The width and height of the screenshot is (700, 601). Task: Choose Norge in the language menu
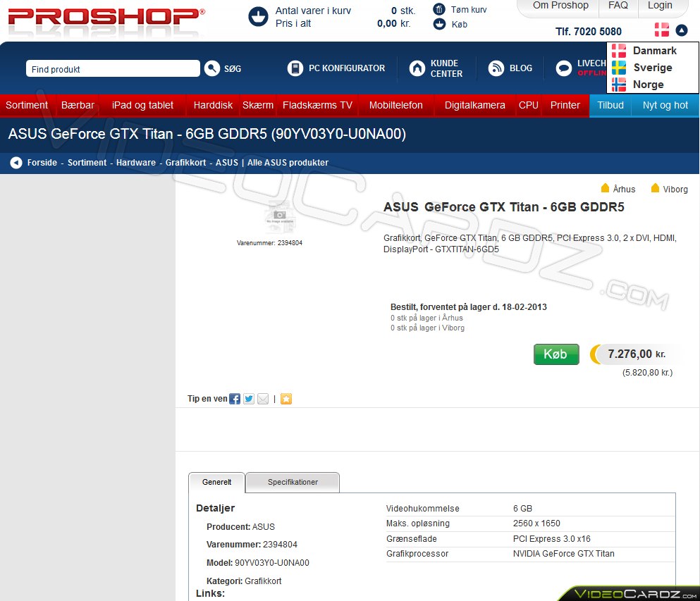(647, 84)
